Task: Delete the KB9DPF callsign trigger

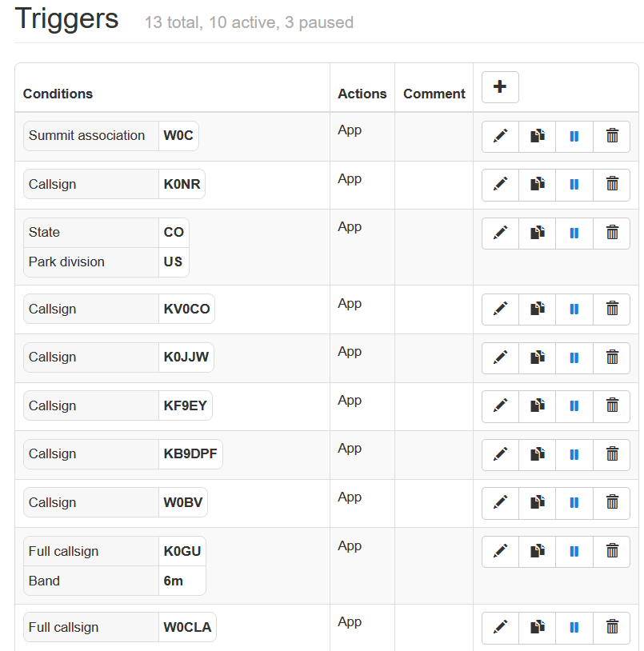Action: (x=612, y=454)
